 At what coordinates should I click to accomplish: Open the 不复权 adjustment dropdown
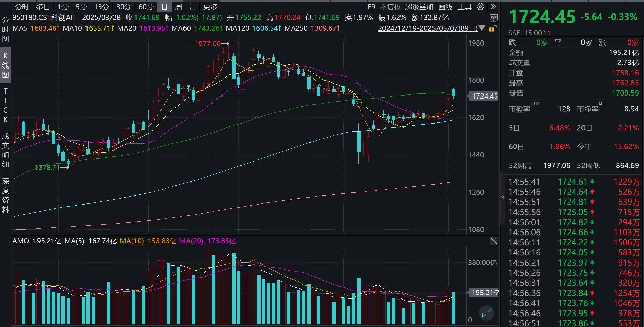390,7
